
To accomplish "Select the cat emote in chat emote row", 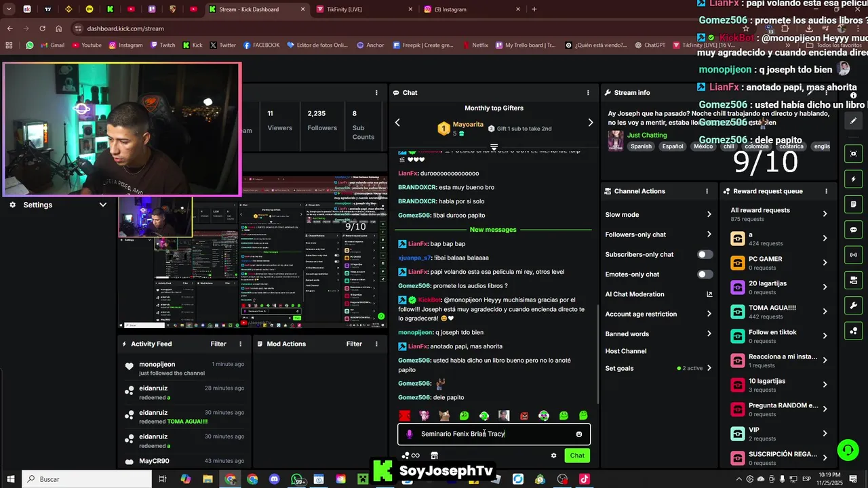I will tap(444, 415).
